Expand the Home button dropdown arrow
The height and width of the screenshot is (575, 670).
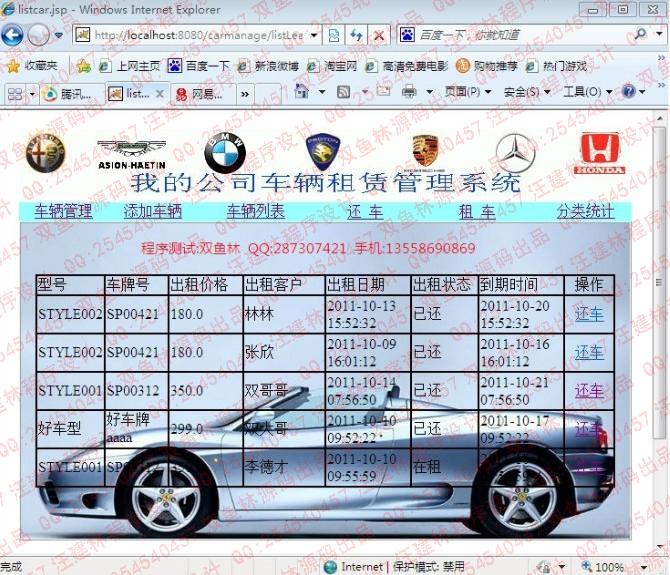(x=322, y=91)
